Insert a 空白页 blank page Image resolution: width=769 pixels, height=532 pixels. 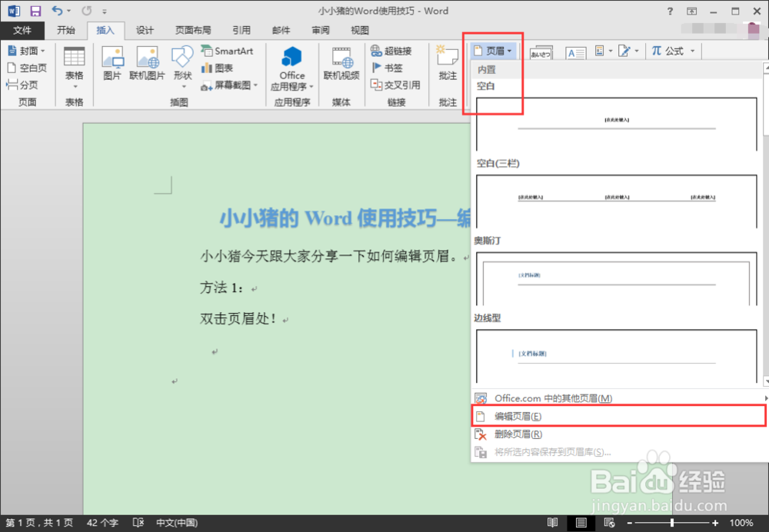[27, 68]
